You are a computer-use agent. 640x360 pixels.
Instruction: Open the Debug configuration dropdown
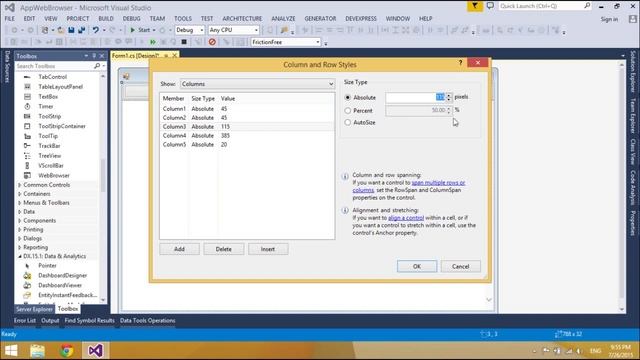(189, 30)
